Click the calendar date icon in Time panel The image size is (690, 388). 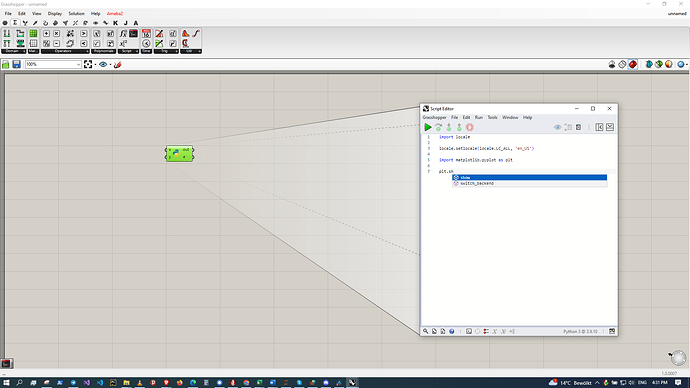pos(146,33)
